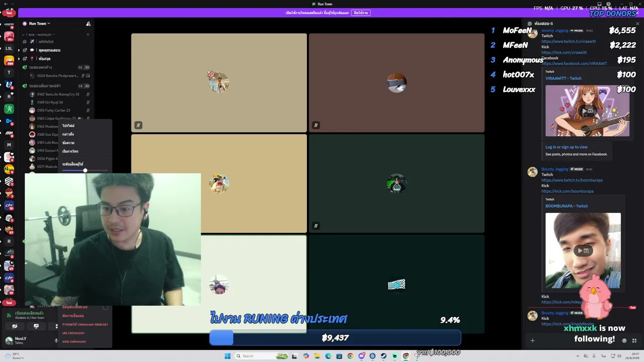Select the bottom-right tile with BOMPONG avatar
Viewport: 644px width, 362px height.
click(396, 284)
